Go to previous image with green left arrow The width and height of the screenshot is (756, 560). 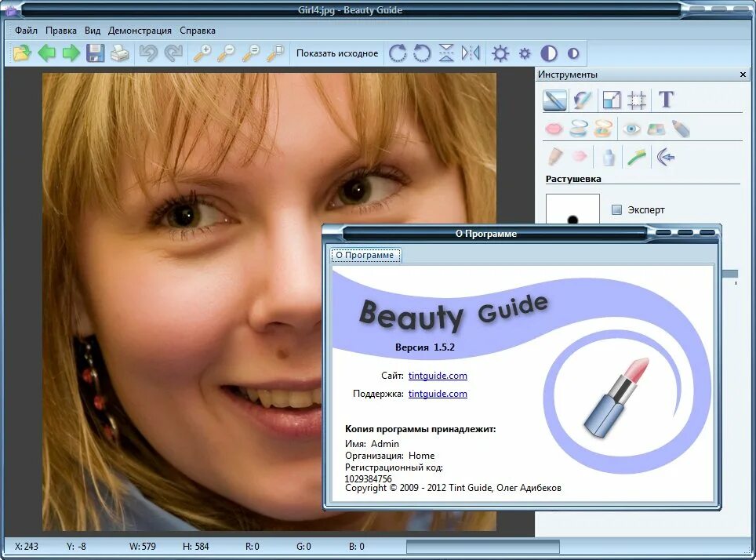coord(47,53)
